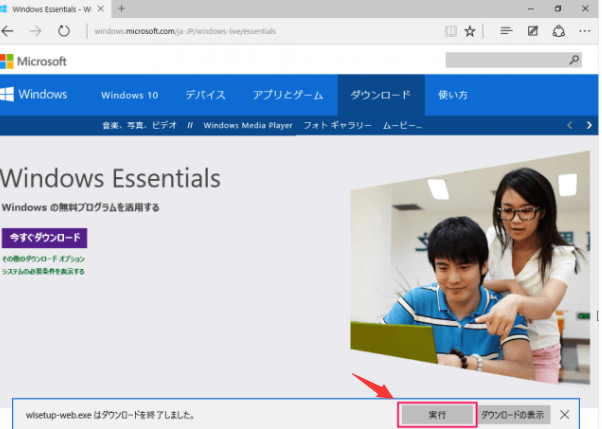602x429 pixels.
Task: Click the 今すぐダウンロード button
Action: tap(45, 238)
